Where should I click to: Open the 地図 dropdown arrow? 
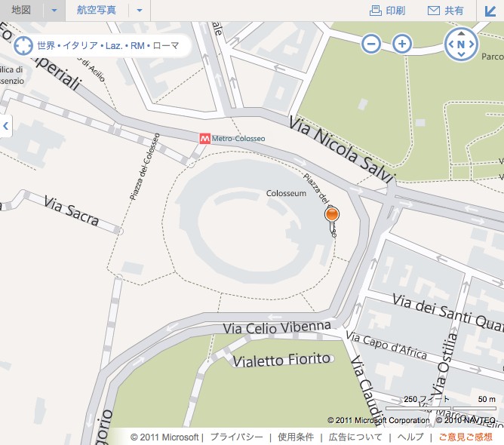point(54,11)
